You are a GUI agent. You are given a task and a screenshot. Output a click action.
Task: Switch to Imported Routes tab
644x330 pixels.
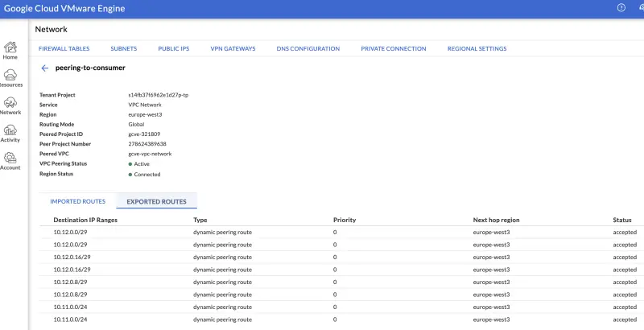(x=77, y=201)
